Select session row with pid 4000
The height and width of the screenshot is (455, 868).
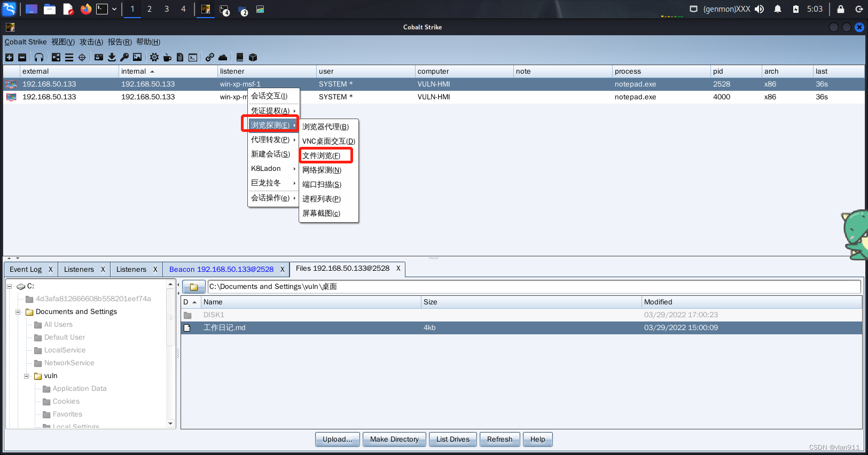pos(433,97)
